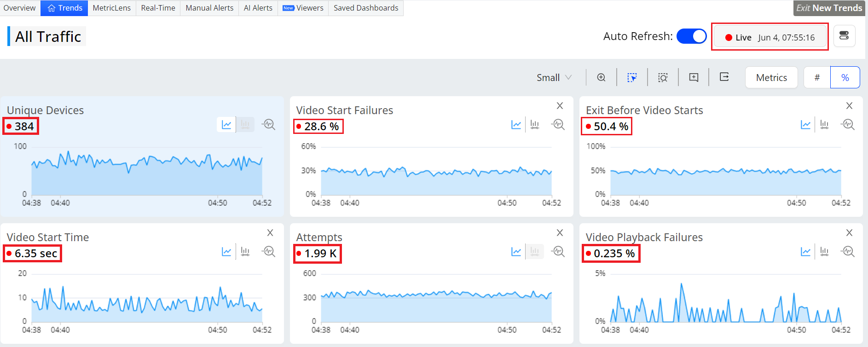This screenshot has width=868, height=347.
Task: Open the Live date time picker
Action: coord(770,37)
